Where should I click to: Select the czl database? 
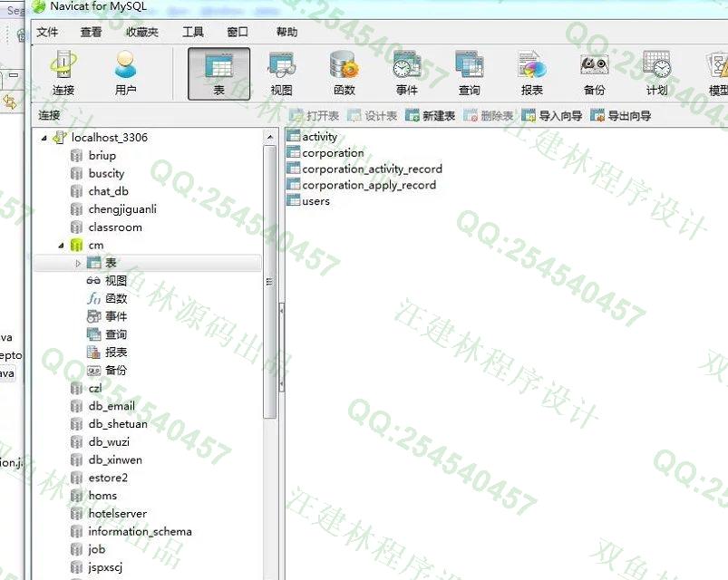click(x=94, y=389)
